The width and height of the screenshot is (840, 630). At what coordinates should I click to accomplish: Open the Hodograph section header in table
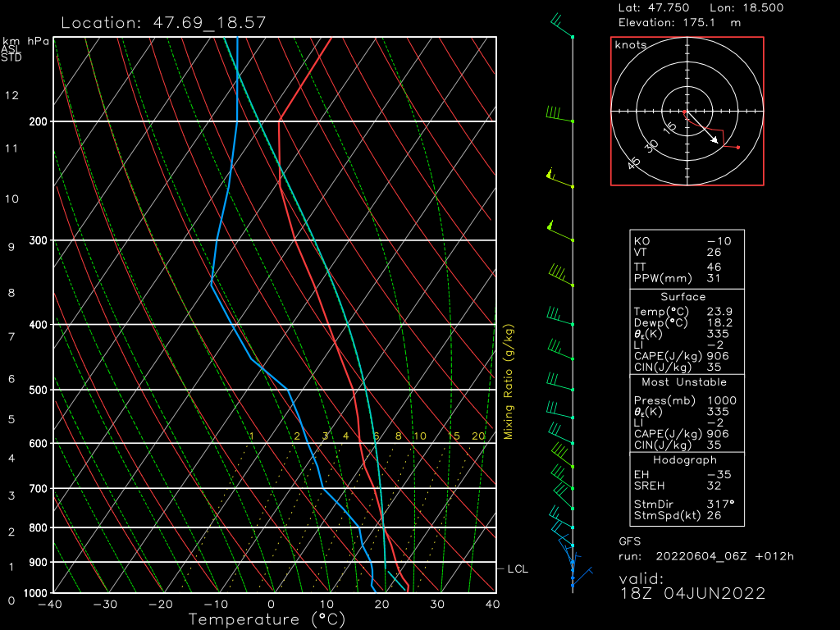click(x=682, y=460)
